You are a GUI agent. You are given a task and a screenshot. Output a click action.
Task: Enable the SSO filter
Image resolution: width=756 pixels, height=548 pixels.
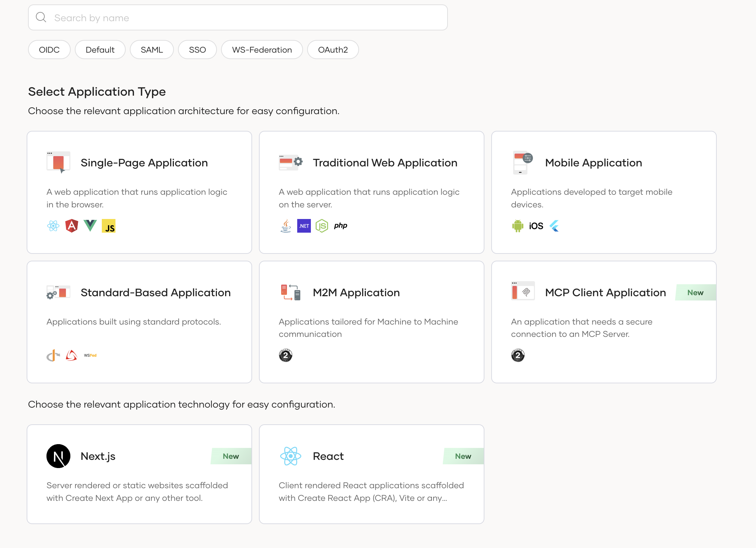coord(197,50)
